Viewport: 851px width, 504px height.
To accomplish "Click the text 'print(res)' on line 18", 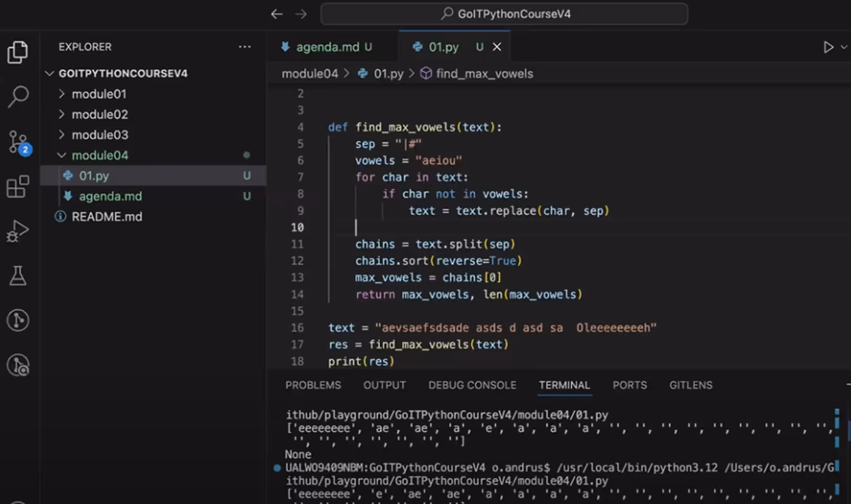I will coord(361,361).
